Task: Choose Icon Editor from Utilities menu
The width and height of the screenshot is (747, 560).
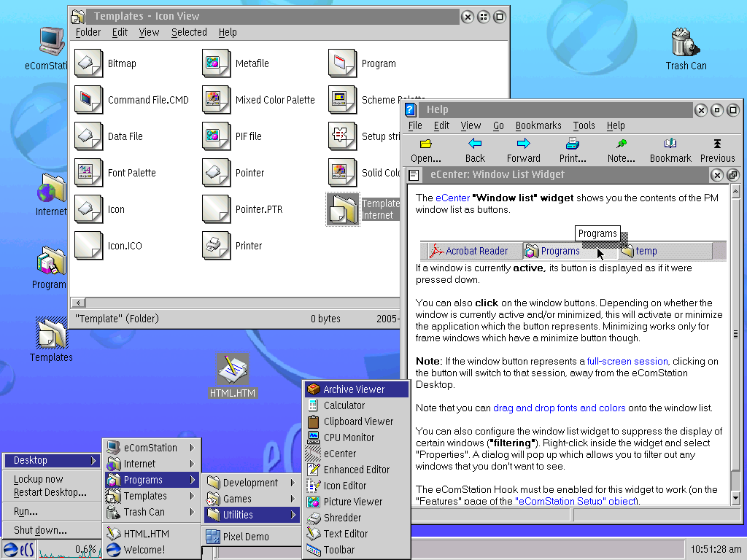Action: pyautogui.click(x=356, y=486)
